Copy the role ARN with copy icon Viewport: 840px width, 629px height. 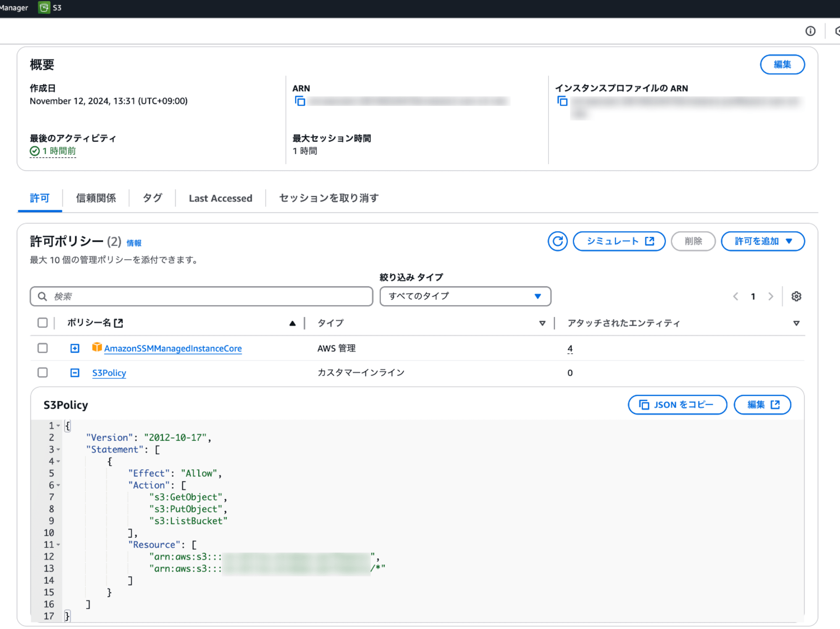click(300, 101)
